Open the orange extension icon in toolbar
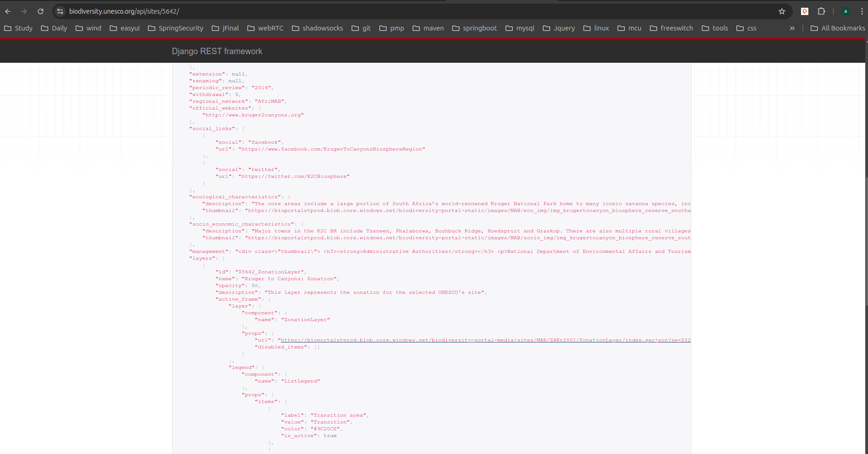 pos(805,11)
